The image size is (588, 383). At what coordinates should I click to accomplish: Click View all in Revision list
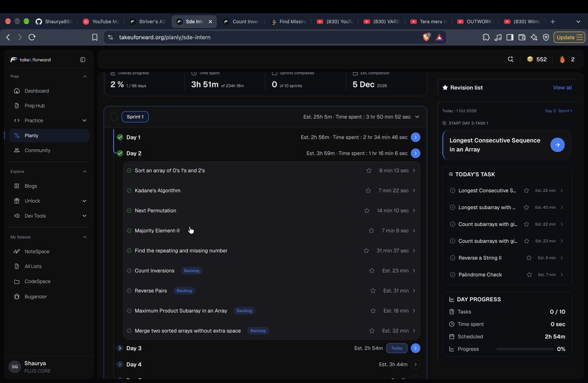coord(562,87)
